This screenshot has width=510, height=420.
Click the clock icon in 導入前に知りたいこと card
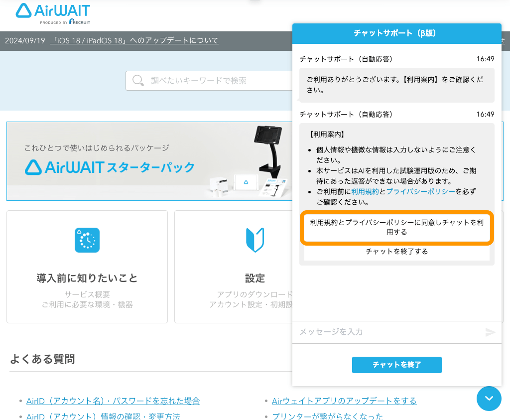pos(87,240)
